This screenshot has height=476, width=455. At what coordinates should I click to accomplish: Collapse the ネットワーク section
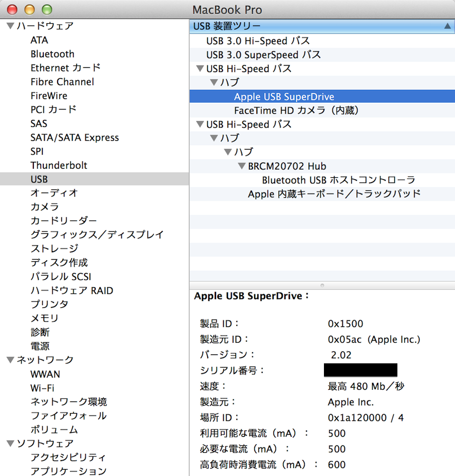pos(10,360)
